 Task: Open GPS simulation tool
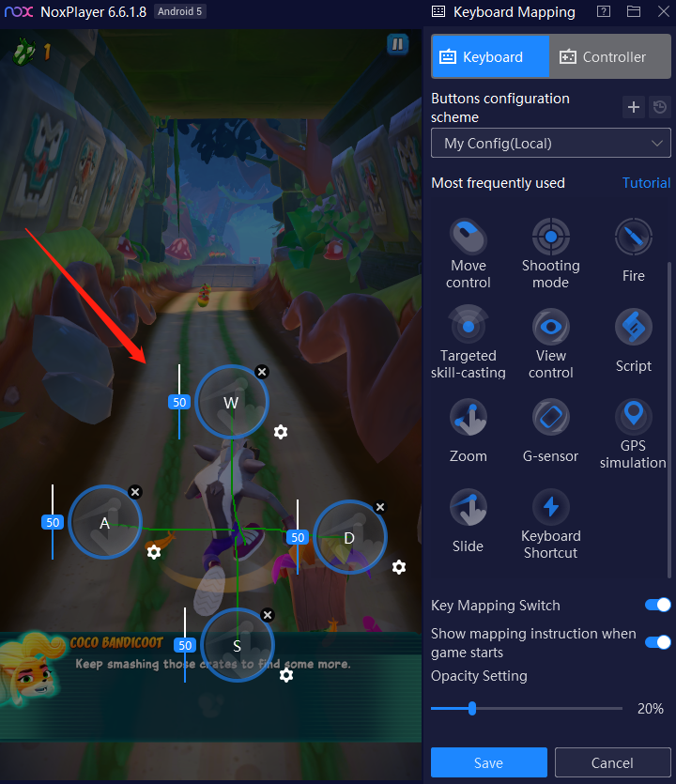coord(633,434)
